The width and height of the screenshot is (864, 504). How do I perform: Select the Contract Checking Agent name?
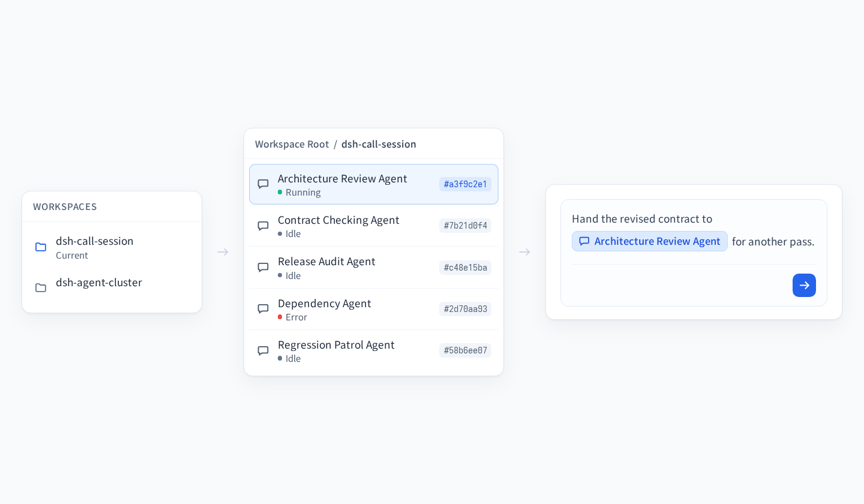click(x=338, y=220)
